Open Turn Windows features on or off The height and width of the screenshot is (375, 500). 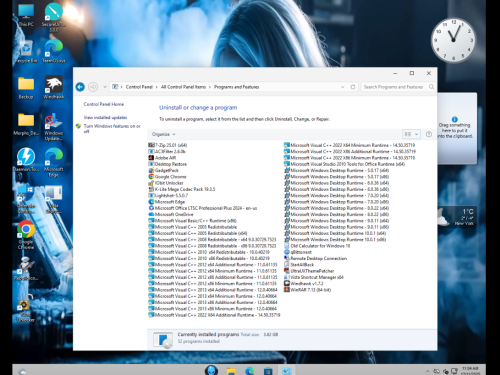coord(112,129)
